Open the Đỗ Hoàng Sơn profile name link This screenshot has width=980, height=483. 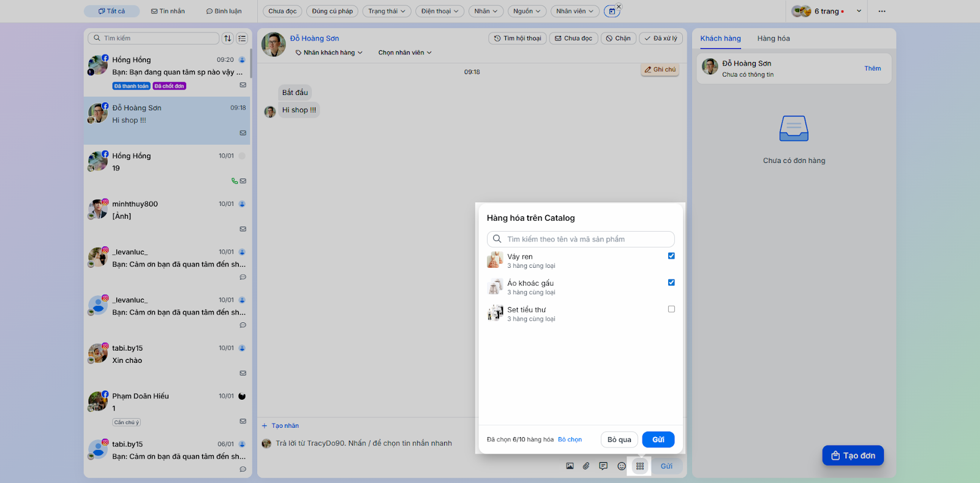[x=314, y=38]
